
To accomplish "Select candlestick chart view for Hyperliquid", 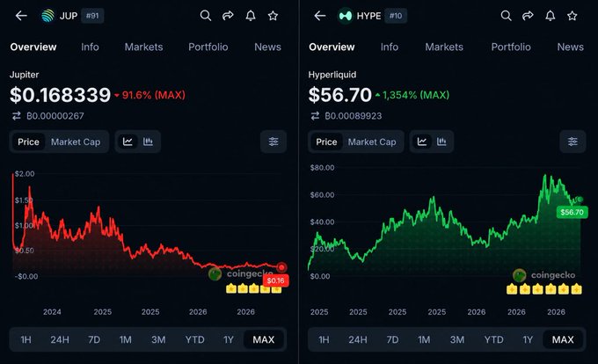I will click(x=441, y=142).
